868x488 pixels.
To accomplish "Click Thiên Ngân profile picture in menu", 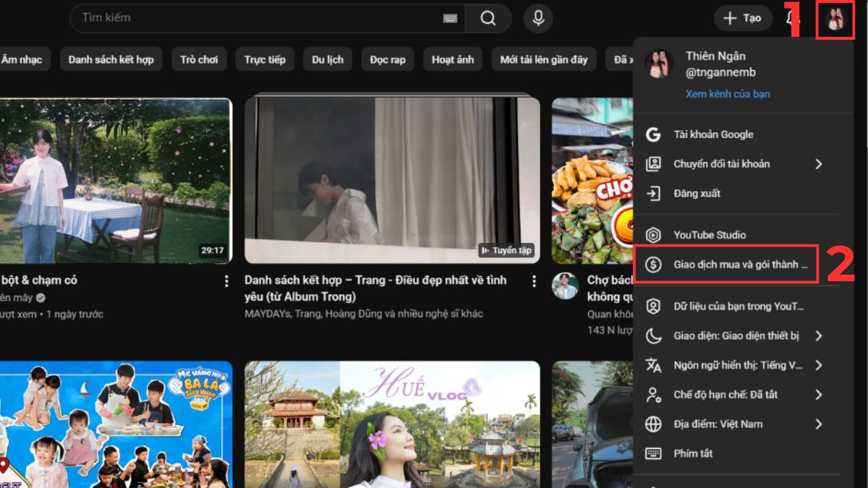I will click(659, 64).
